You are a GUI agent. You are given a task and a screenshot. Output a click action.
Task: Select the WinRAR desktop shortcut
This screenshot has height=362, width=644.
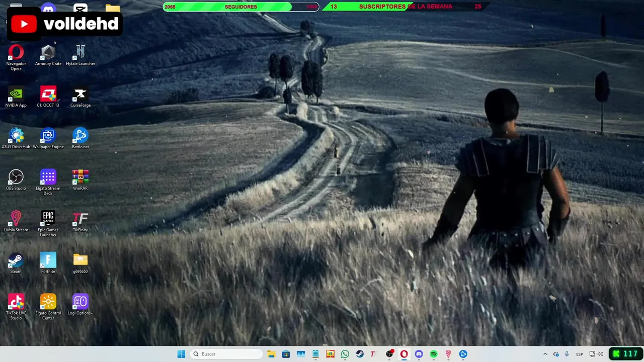point(80,180)
